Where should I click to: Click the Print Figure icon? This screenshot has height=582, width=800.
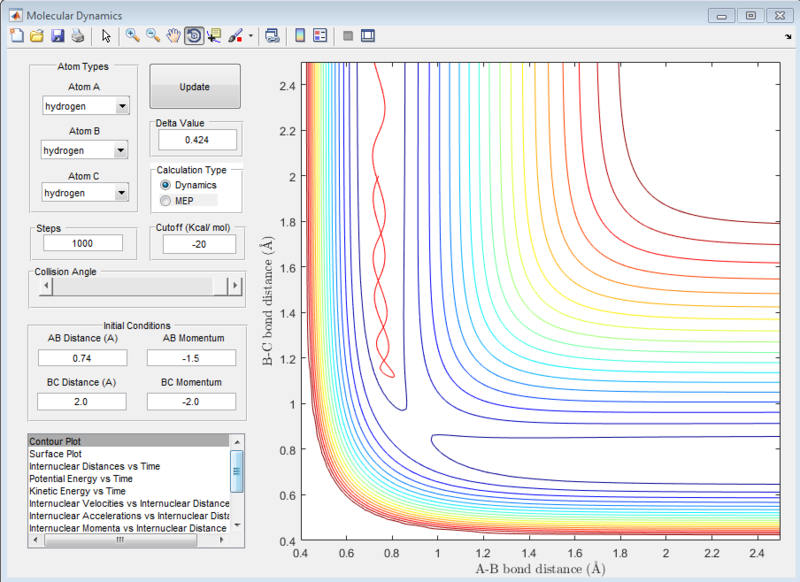[77, 36]
